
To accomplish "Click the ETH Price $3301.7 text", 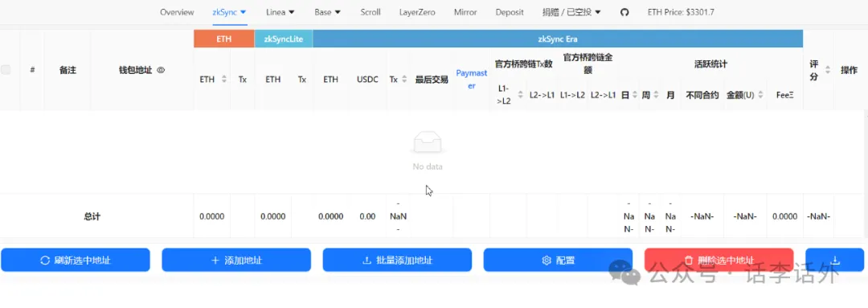I will point(681,12).
